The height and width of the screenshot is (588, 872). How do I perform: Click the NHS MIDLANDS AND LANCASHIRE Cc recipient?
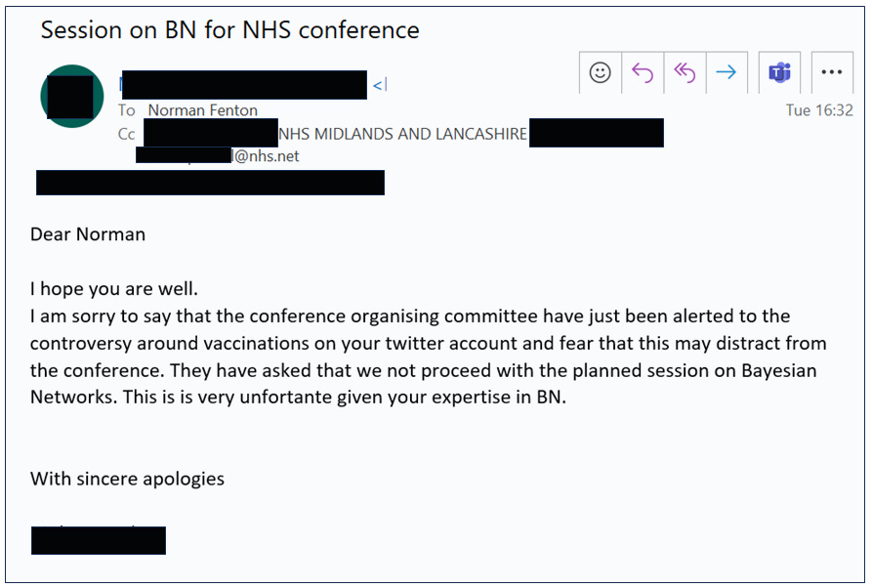point(402,134)
